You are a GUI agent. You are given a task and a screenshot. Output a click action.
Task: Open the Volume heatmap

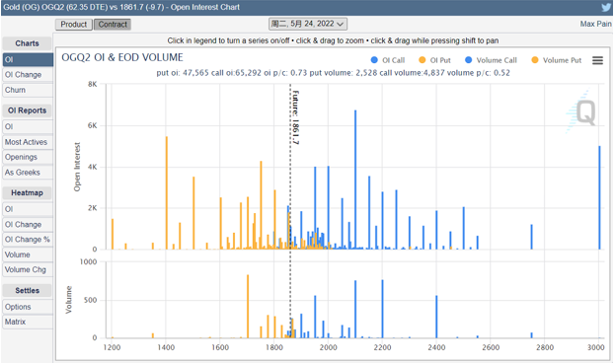click(x=28, y=255)
